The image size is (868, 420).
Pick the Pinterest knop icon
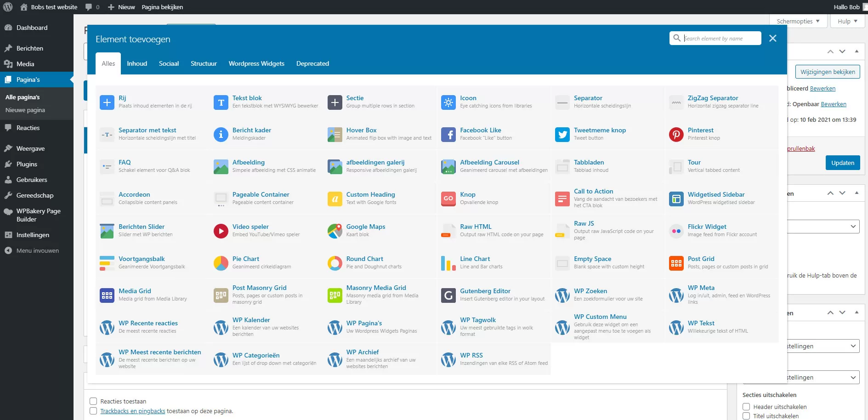tap(676, 134)
